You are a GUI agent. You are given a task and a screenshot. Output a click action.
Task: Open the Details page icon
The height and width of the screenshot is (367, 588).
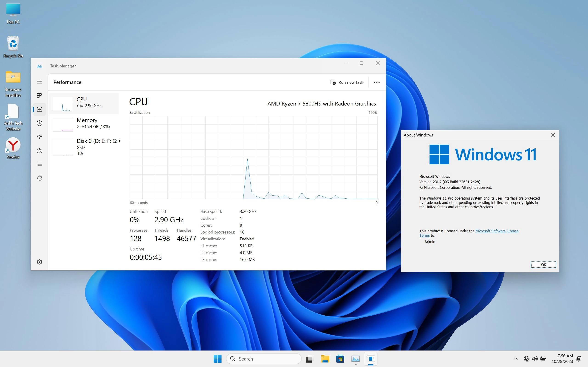click(39, 164)
